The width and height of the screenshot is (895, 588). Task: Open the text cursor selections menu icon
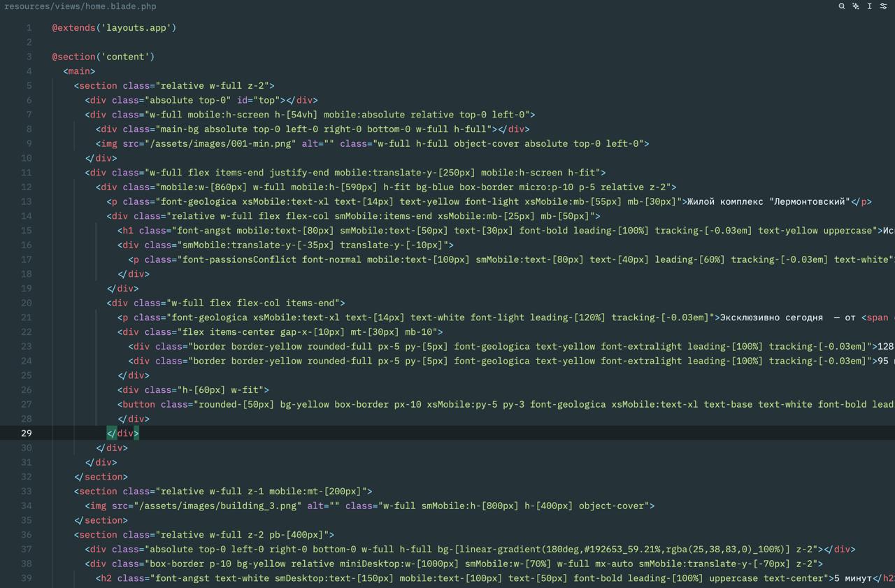click(x=870, y=6)
